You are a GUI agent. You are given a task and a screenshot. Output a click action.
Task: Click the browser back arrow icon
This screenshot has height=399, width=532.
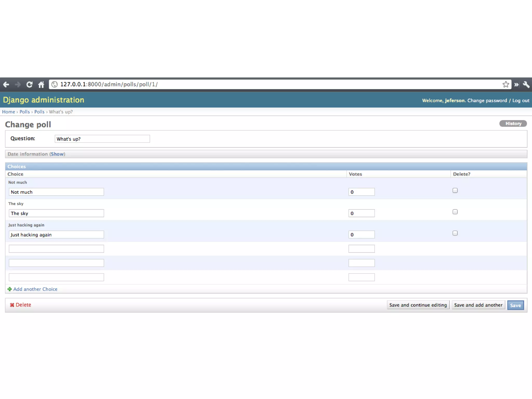point(6,84)
